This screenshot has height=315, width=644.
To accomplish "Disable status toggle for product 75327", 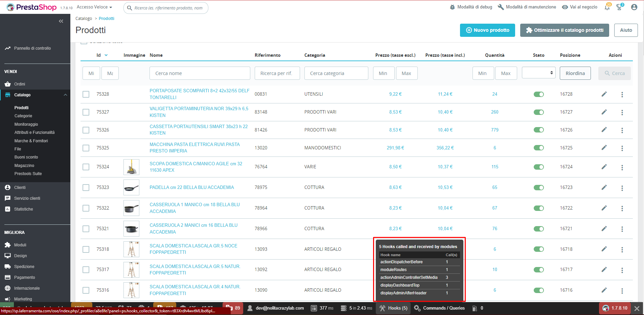I will [x=538, y=112].
